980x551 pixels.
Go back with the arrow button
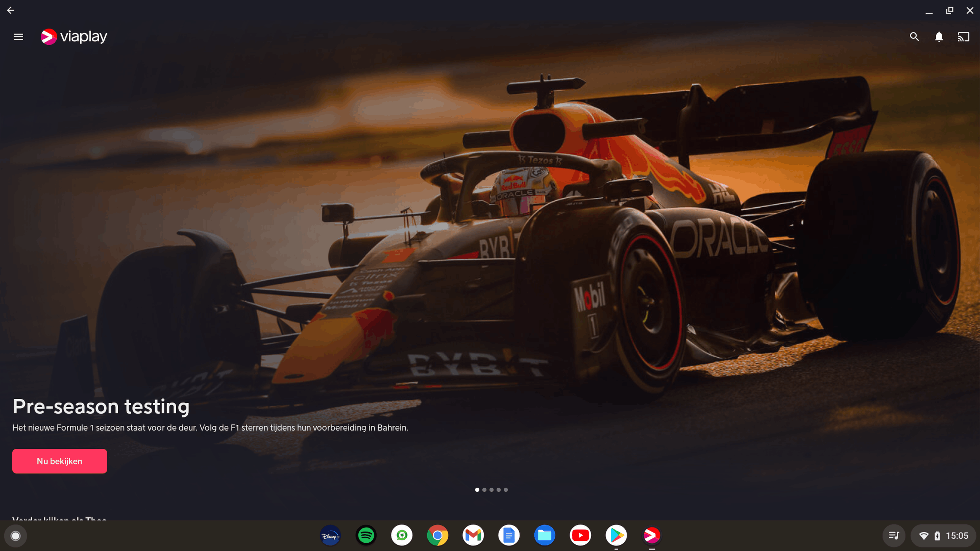pos(11,10)
